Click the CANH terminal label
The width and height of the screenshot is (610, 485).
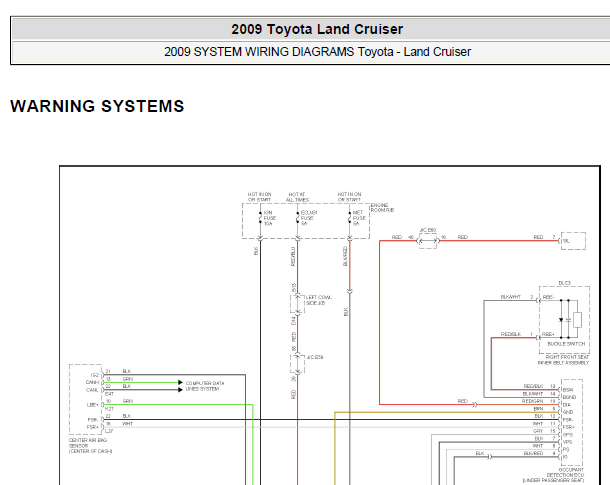click(x=92, y=382)
